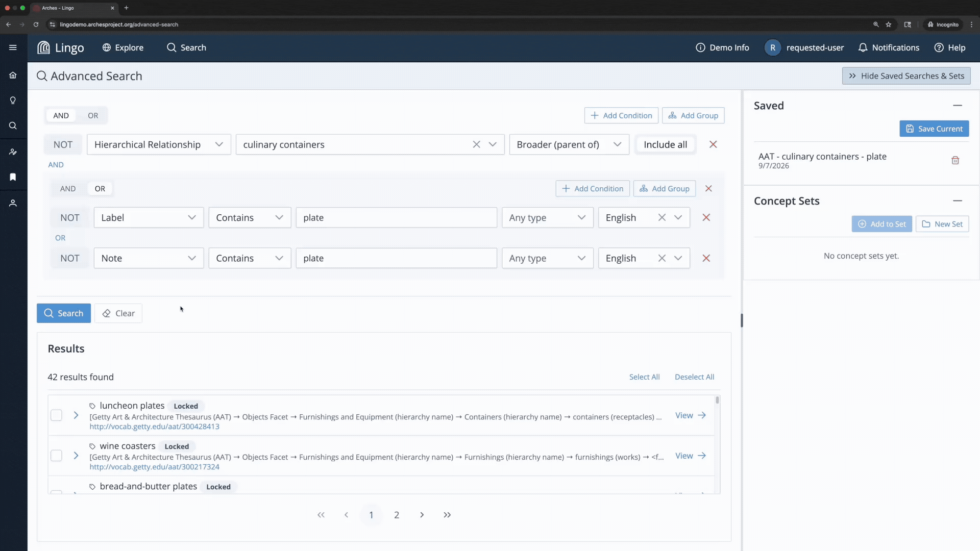Check the wine coasters result checkbox
980x551 pixels.
click(x=56, y=456)
